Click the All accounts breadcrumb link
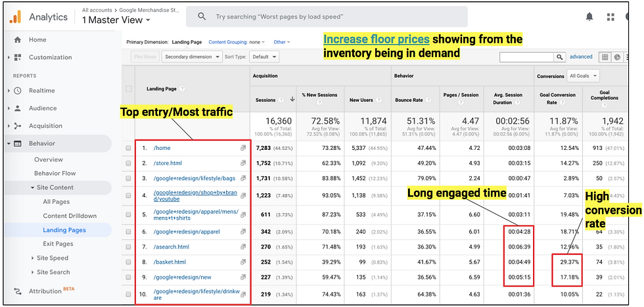The image size is (644, 307). [97, 10]
